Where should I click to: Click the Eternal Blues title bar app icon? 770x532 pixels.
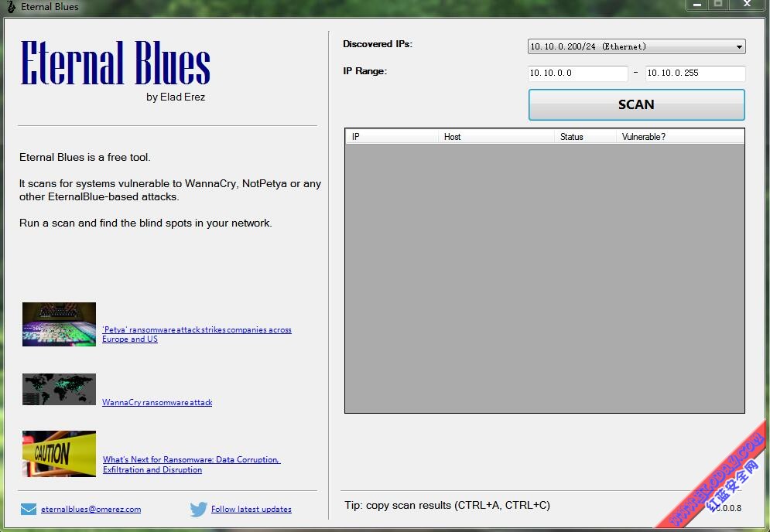click(11, 6)
